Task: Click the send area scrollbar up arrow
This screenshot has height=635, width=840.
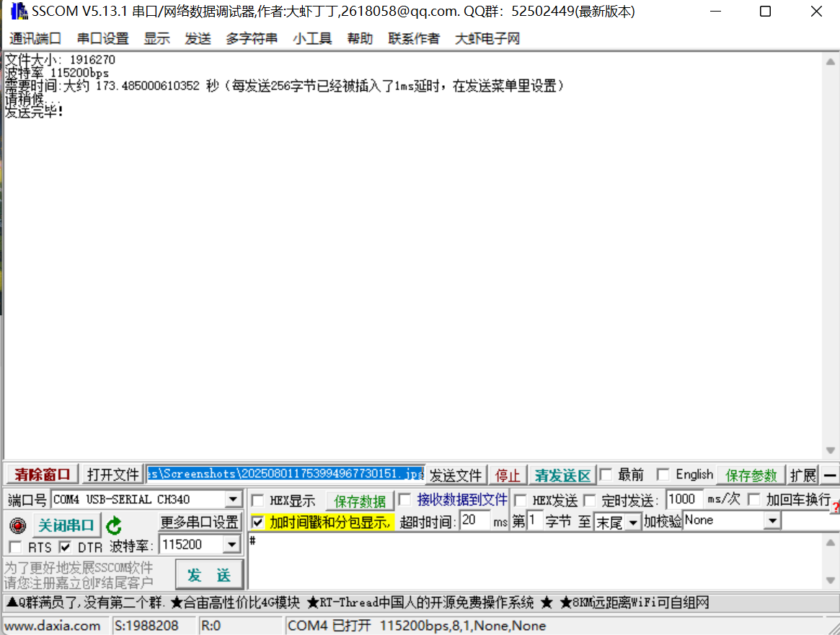Action: (831, 543)
